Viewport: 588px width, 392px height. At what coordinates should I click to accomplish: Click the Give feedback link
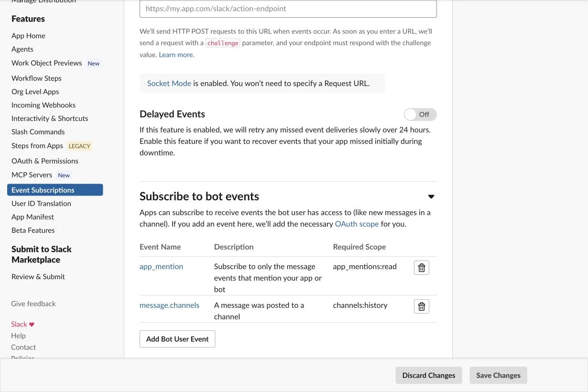click(33, 304)
